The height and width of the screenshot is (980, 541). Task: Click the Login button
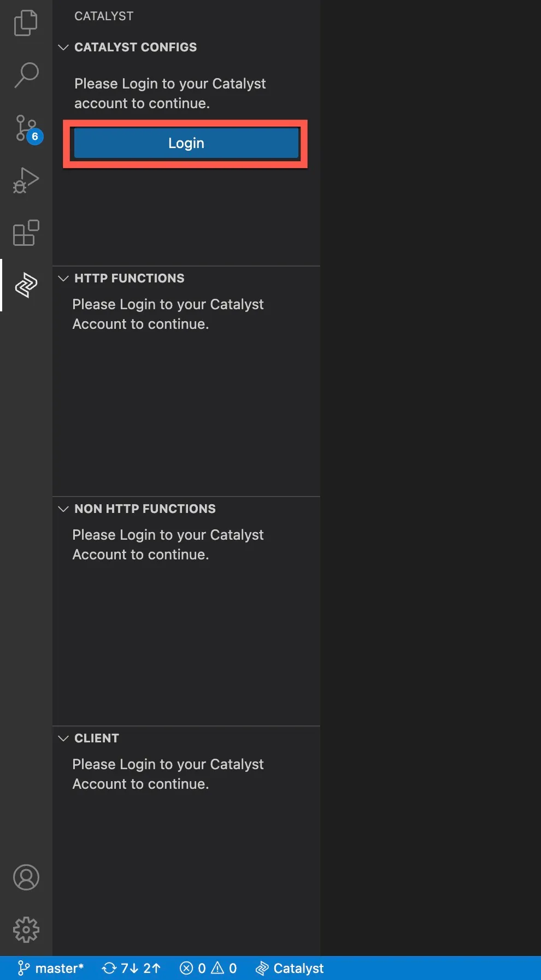click(x=186, y=143)
